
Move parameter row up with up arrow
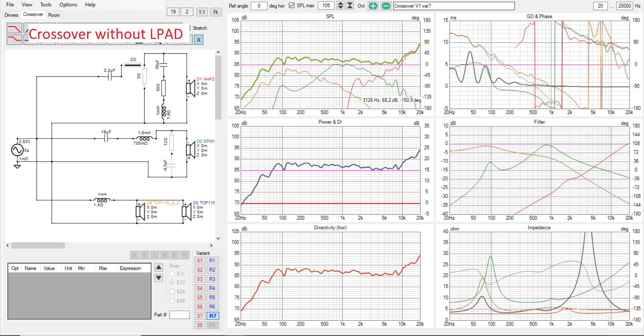[159, 267]
